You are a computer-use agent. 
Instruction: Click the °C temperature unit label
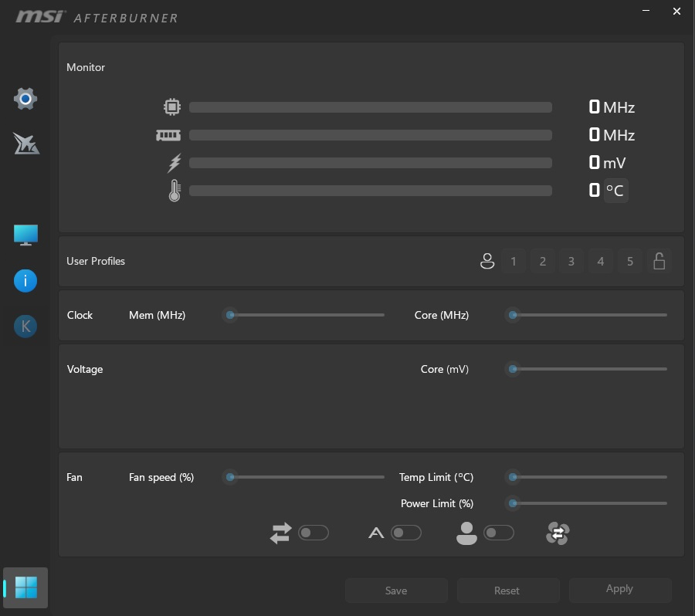point(615,190)
